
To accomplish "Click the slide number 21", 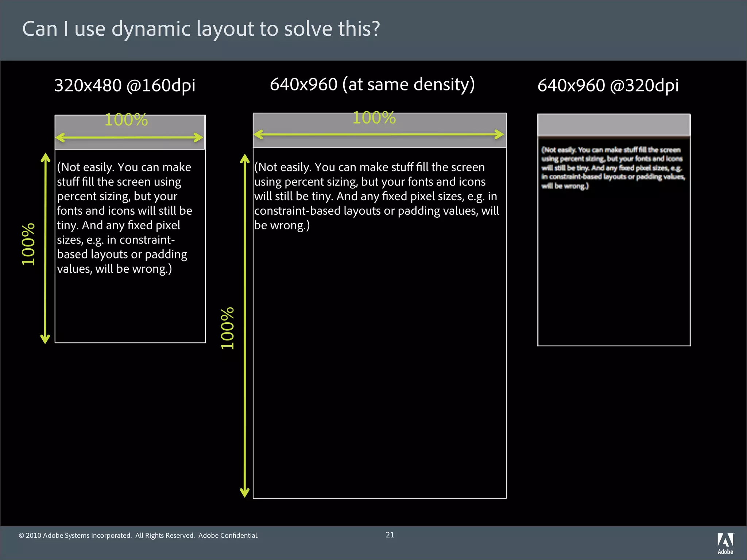I will (390, 535).
